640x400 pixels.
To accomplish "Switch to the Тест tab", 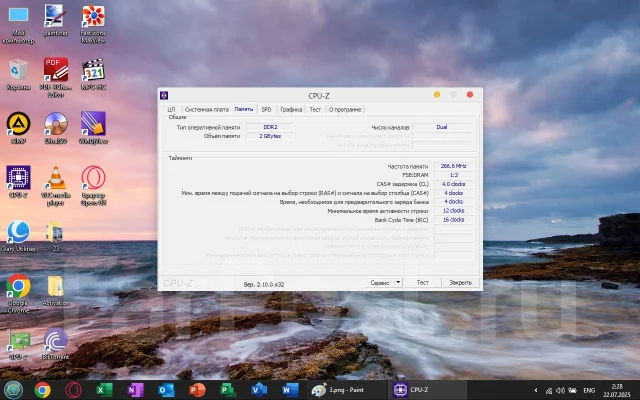I will (x=315, y=109).
